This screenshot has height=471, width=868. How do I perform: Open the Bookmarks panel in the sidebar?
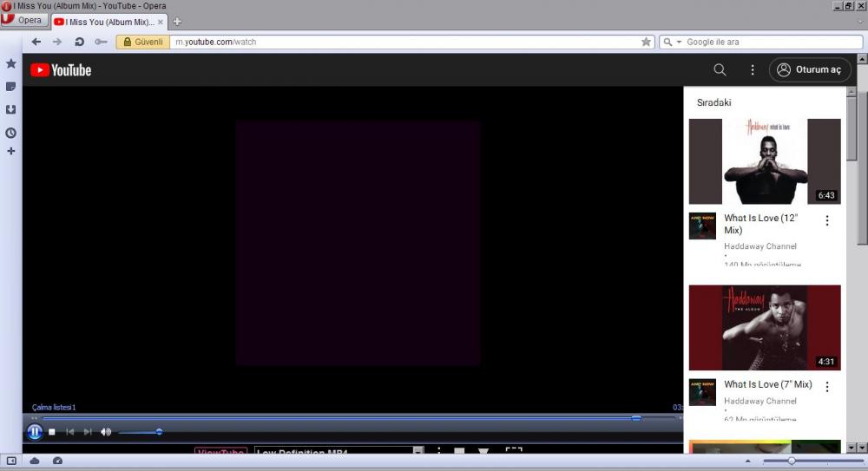10,63
